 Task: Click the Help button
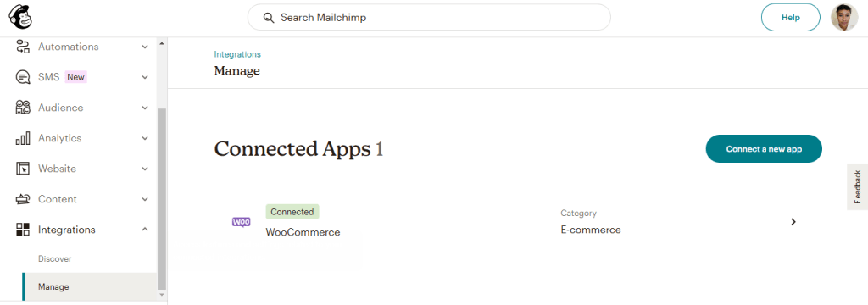tap(791, 17)
